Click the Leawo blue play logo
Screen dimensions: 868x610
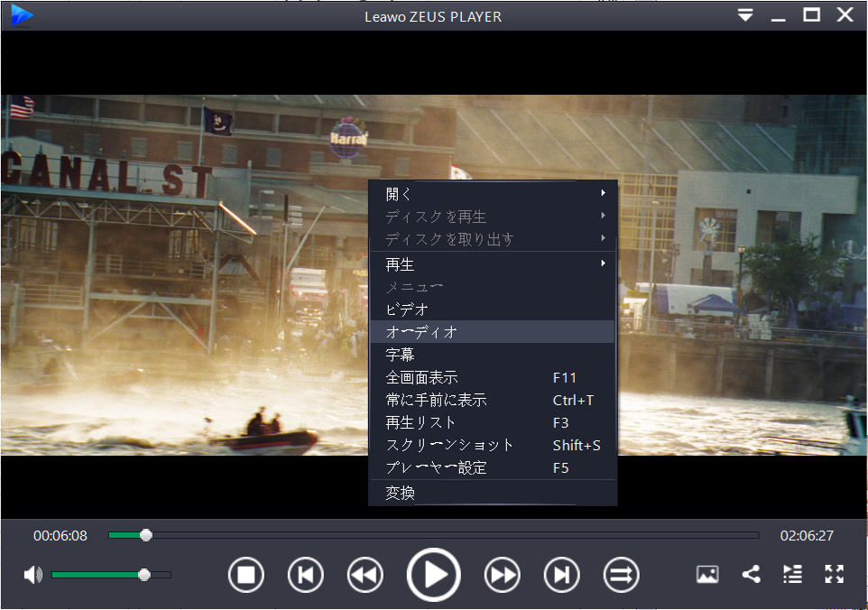22,15
